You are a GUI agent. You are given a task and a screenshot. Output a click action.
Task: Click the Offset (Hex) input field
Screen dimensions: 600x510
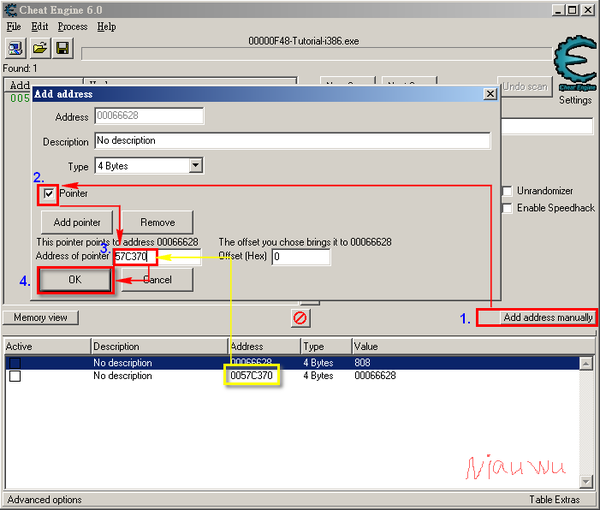(301, 257)
